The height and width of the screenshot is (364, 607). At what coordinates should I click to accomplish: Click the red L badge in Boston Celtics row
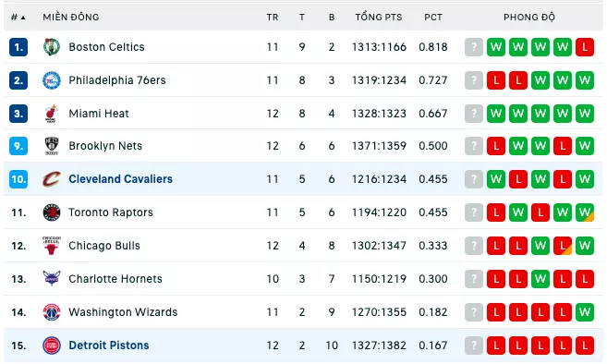click(x=585, y=47)
